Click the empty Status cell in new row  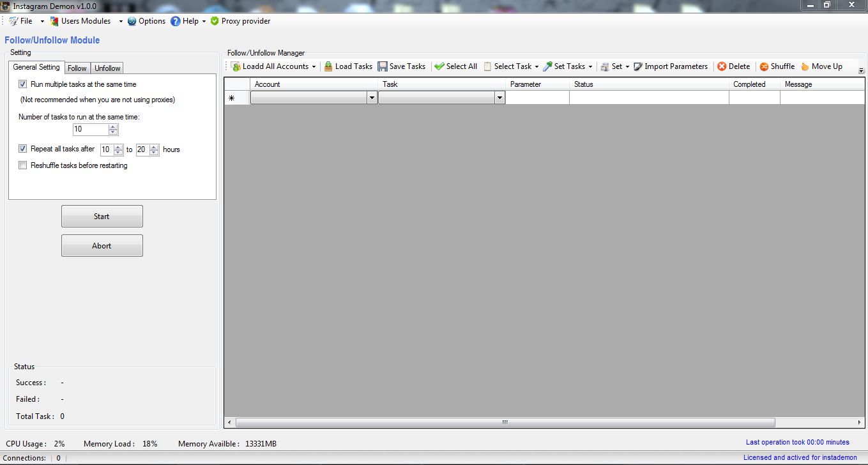pyautogui.click(x=650, y=98)
